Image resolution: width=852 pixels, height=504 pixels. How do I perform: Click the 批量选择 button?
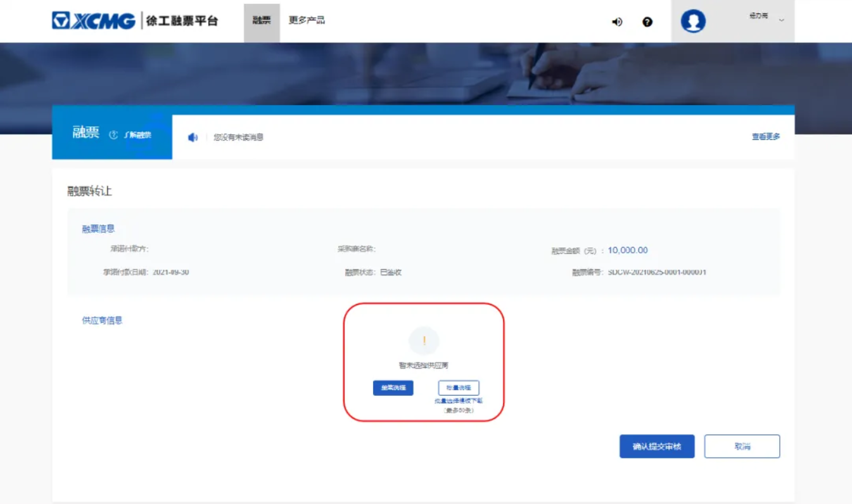(459, 388)
